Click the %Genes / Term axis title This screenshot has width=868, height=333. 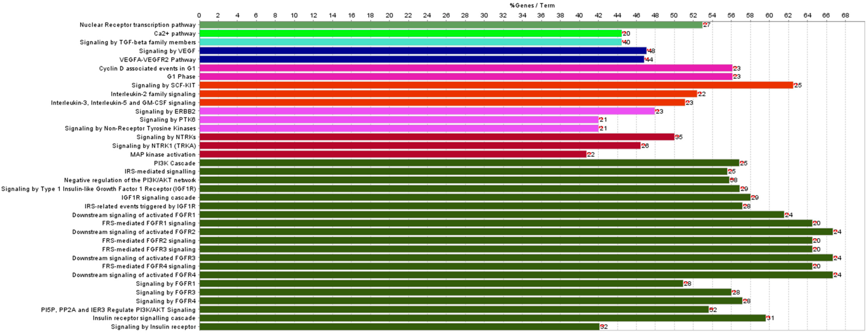click(532, 5)
